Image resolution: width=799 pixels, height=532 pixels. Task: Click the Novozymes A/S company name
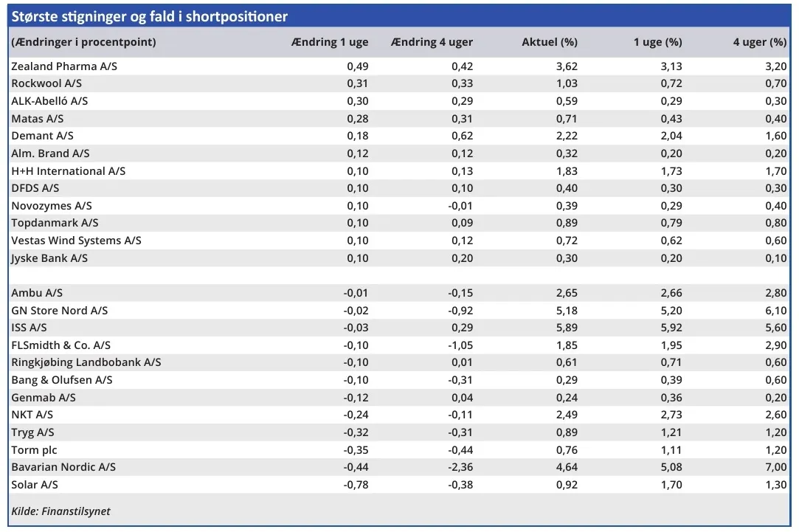52,206
